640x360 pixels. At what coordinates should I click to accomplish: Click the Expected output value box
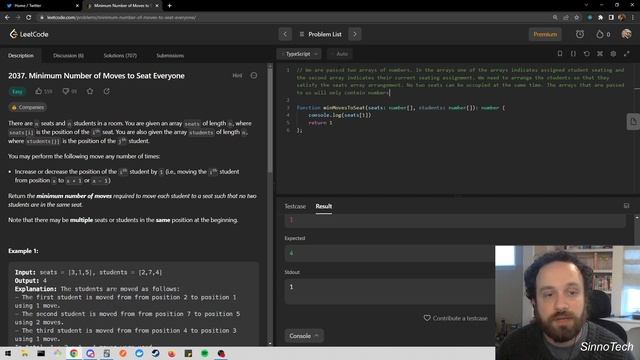coord(390,253)
